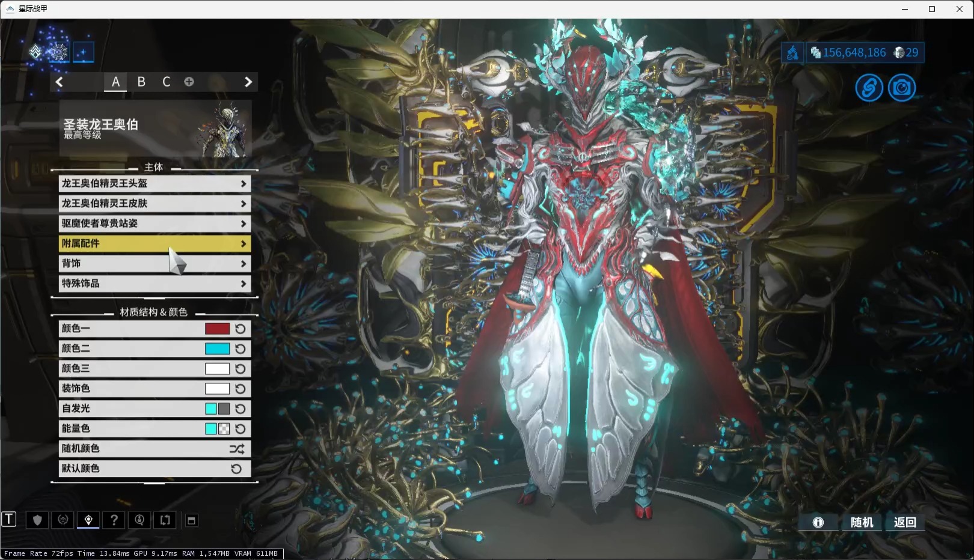Viewport: 974px width, 560px height.
Task: Open the 特殊饰品 auxiliary submenu
Action: 155,283
